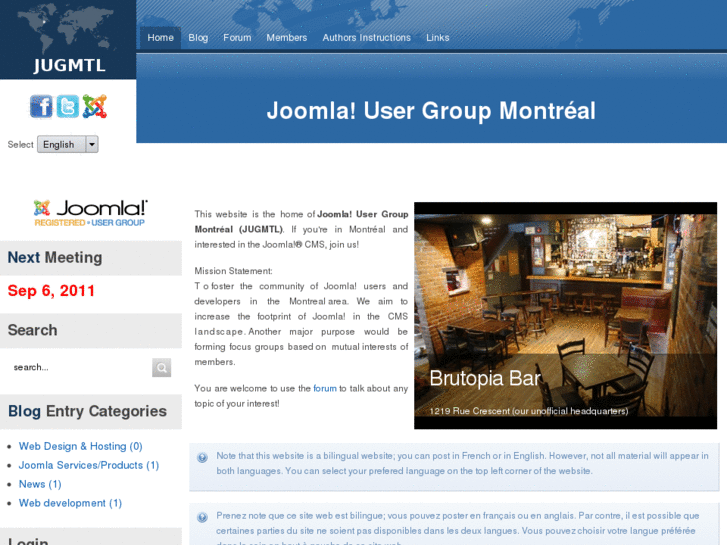Click the info icon beside the French bilingual note
727x545 pixels.
click(202, 518)
